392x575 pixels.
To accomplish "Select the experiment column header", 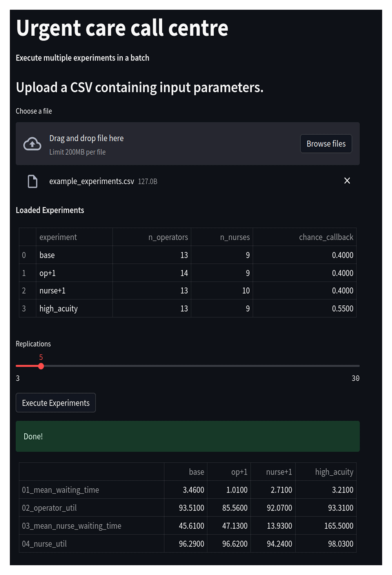I will (x=58, y=237).
